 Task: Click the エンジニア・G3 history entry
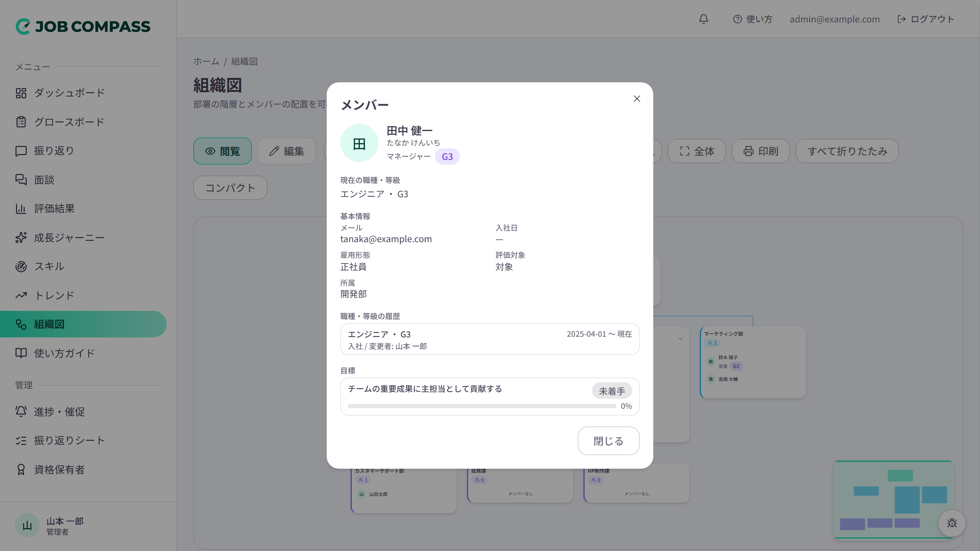[490, 339]
